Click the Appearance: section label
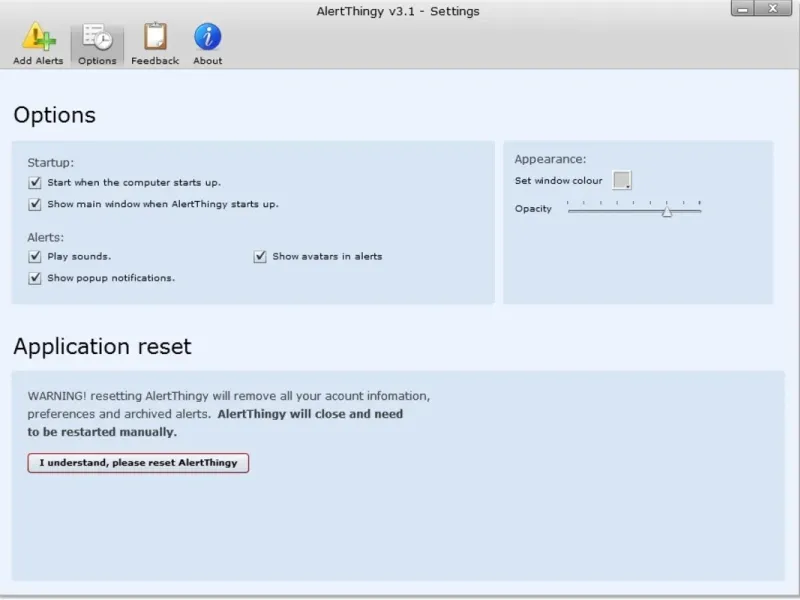This screenshot has height=600, width=800. [x=551, y=159]
